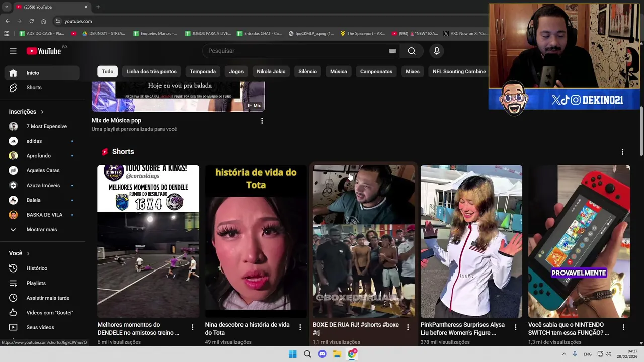Open the 7 Most Expensive channel avatar

[13, 126]
